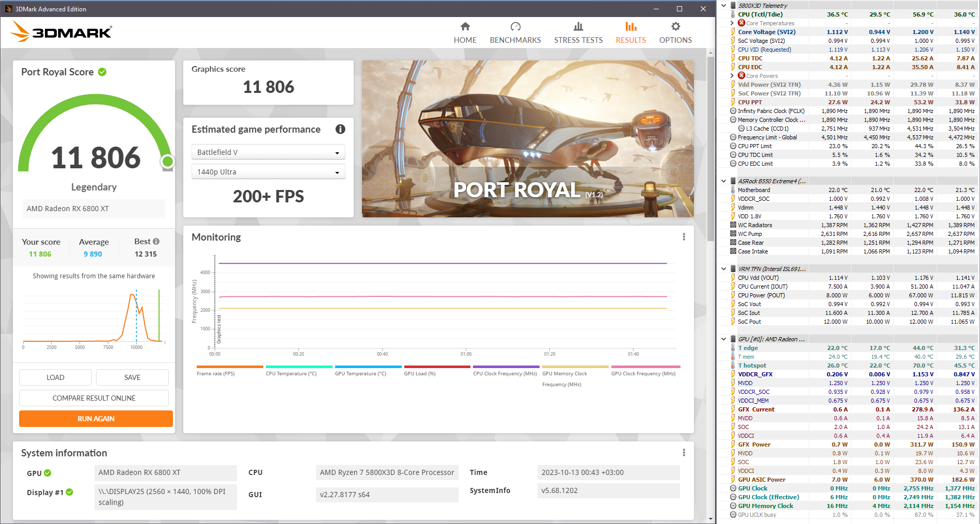
Task: Select the CPU PPT sensor row
Action: [x=852, y=102]
